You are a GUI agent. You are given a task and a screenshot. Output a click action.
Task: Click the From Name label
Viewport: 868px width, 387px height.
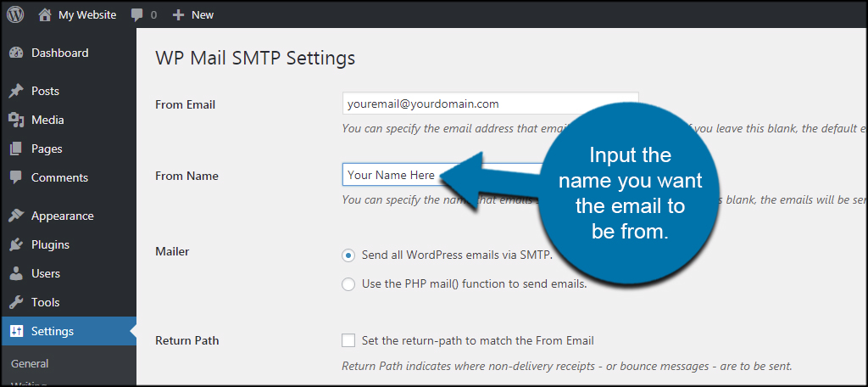click(187, 177)
